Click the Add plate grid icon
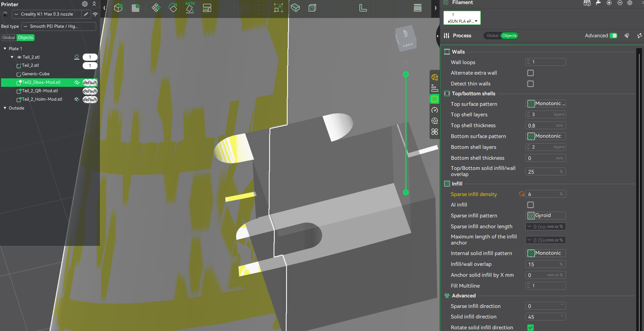Screen dimensions: 644x331 coord(136,8)
